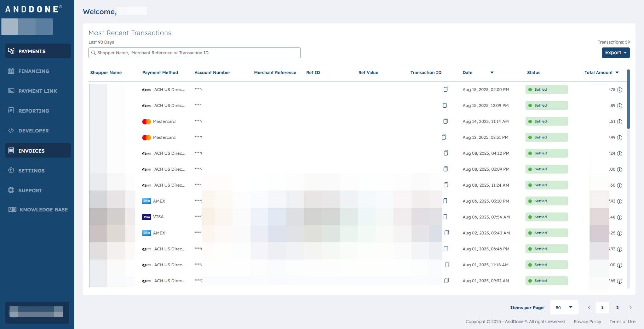
Task: Click the Developer code icon
Action: pyautogui.click(x=11, y=130)
